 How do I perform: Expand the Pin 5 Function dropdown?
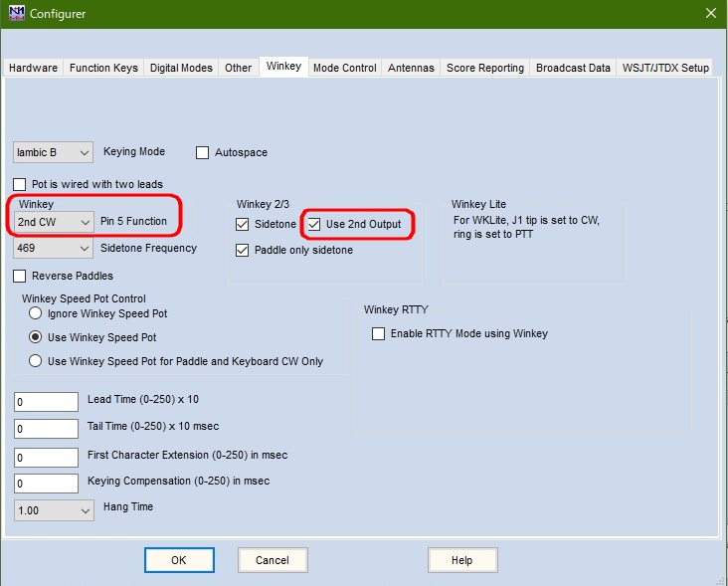click(x=54, y=222)
